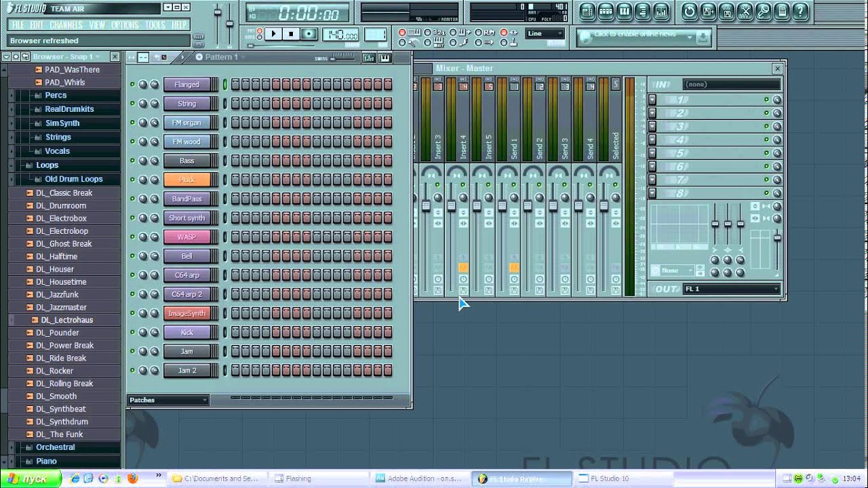
Task: Click the Insert 4 track delay clock icon
Action: point(463,279)
